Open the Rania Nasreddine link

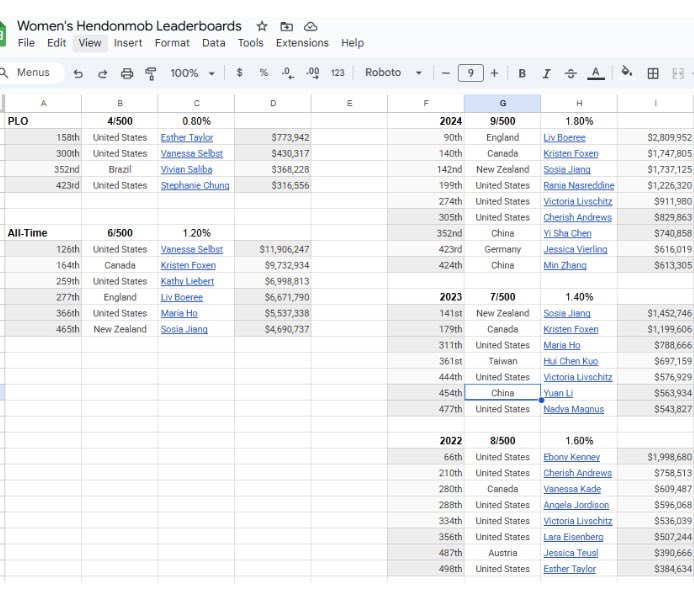[578, 186]
